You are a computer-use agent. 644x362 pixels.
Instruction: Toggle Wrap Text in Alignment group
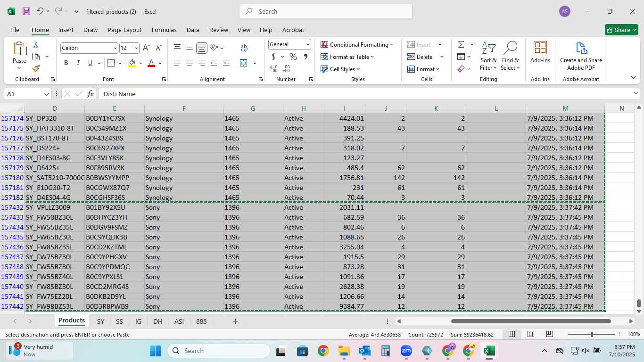click(244, 48)
